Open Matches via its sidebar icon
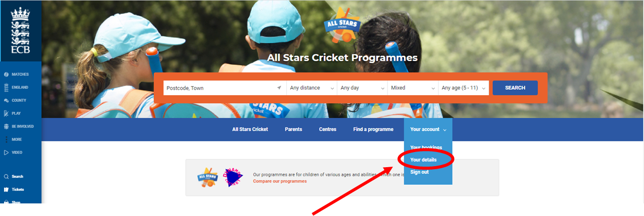 click(x=7, y=75)
